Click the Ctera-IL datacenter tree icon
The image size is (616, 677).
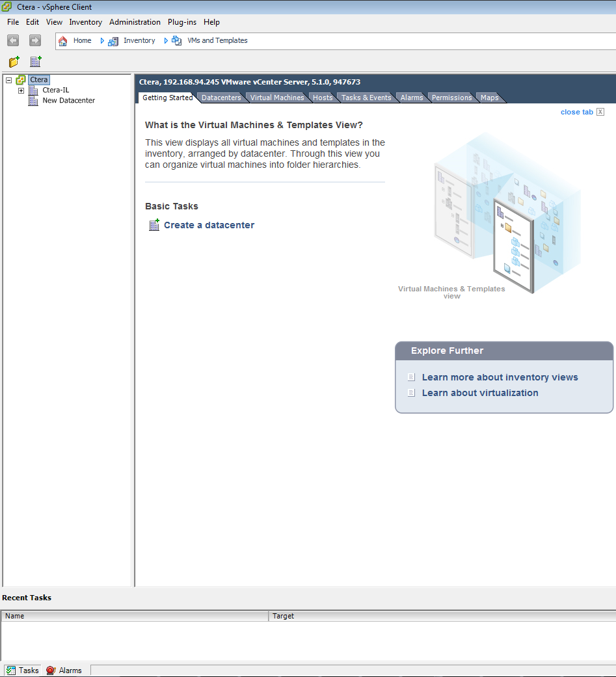point(33,90)
